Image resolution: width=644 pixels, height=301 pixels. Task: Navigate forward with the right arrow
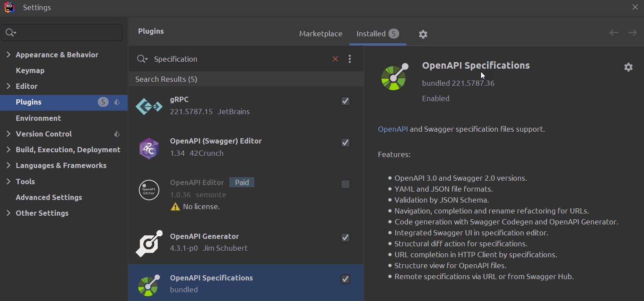632,33
